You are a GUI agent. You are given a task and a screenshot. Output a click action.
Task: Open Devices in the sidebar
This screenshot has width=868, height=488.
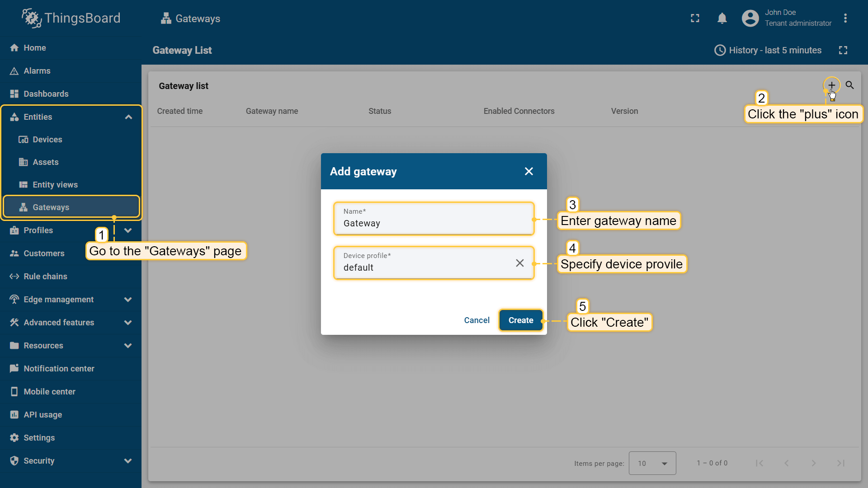click(47, 140)
